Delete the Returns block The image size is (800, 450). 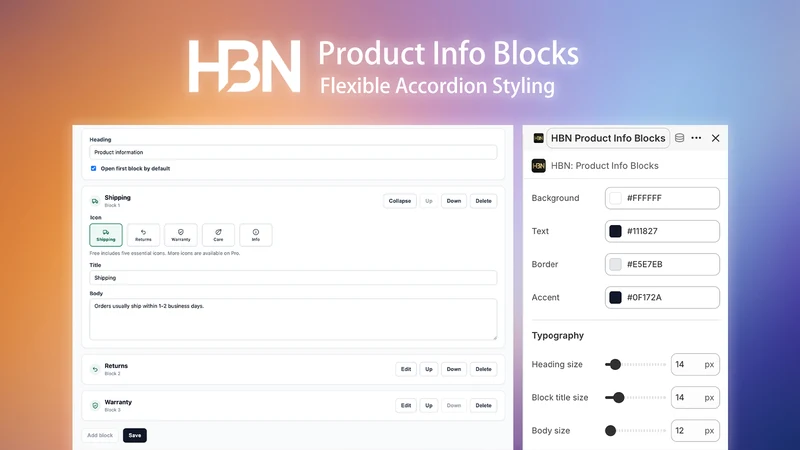point(483,369)
